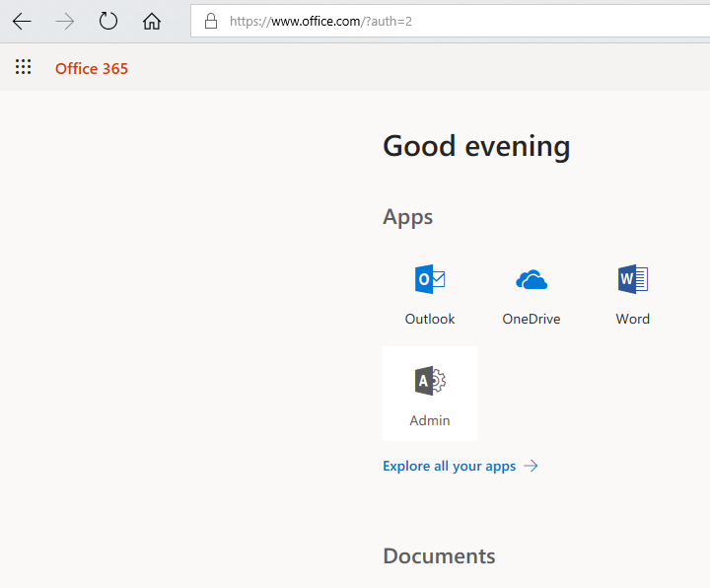Click the Apps section heading
The image size is (710, 588).
[x=407, y=217]
